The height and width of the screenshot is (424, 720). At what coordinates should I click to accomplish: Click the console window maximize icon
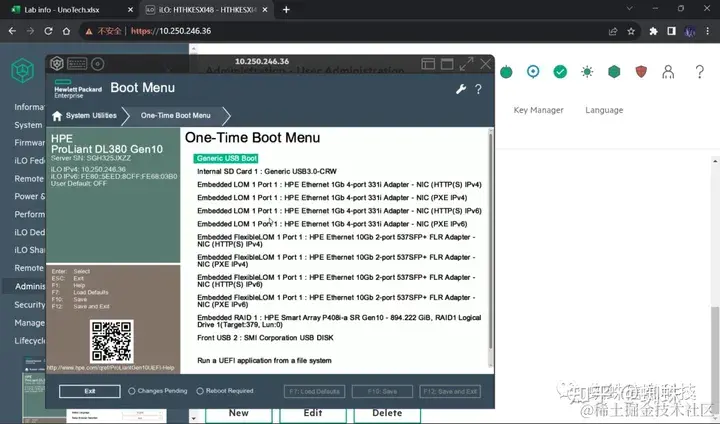coord(447,64)
